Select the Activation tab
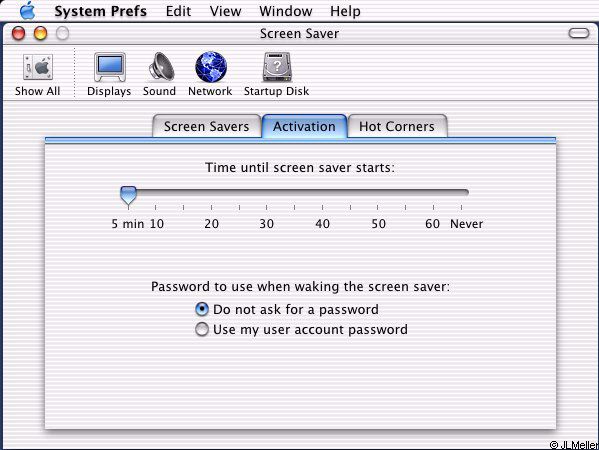 (x=304, y=126)
